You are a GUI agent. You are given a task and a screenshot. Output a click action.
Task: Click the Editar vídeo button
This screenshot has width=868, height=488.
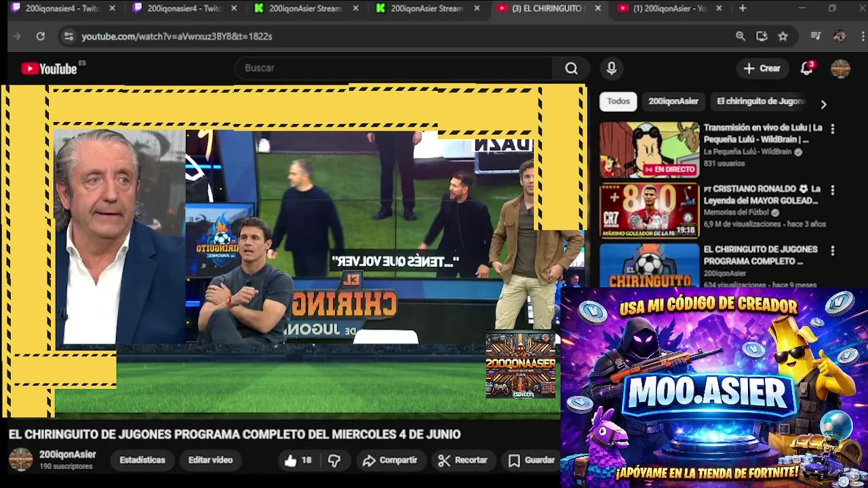[x=210, y=460]
